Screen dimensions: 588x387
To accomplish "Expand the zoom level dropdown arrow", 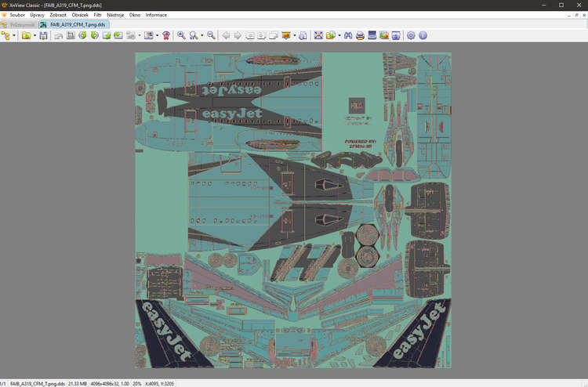I will pos(201,35).
